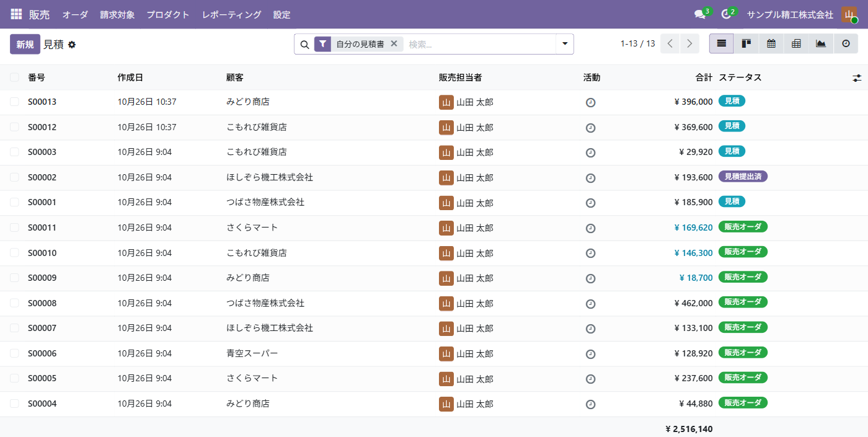The width and height of the screenshot is (868, 437).
Task: Expand the search options dropdown arrow
Action: [565, 44]
